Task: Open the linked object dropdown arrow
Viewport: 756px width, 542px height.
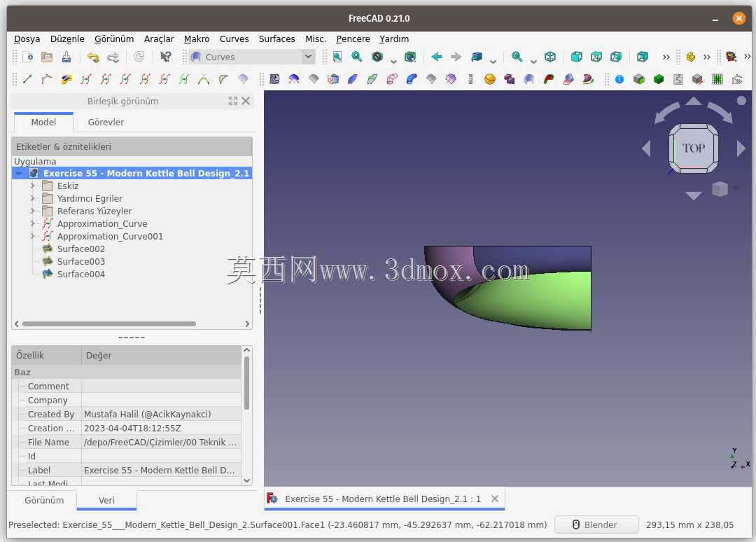Action: point(493,61)
